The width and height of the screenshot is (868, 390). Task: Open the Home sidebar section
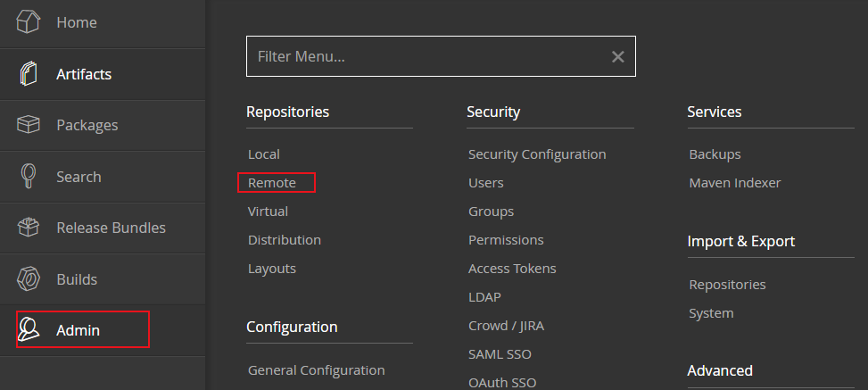[103, 22]
